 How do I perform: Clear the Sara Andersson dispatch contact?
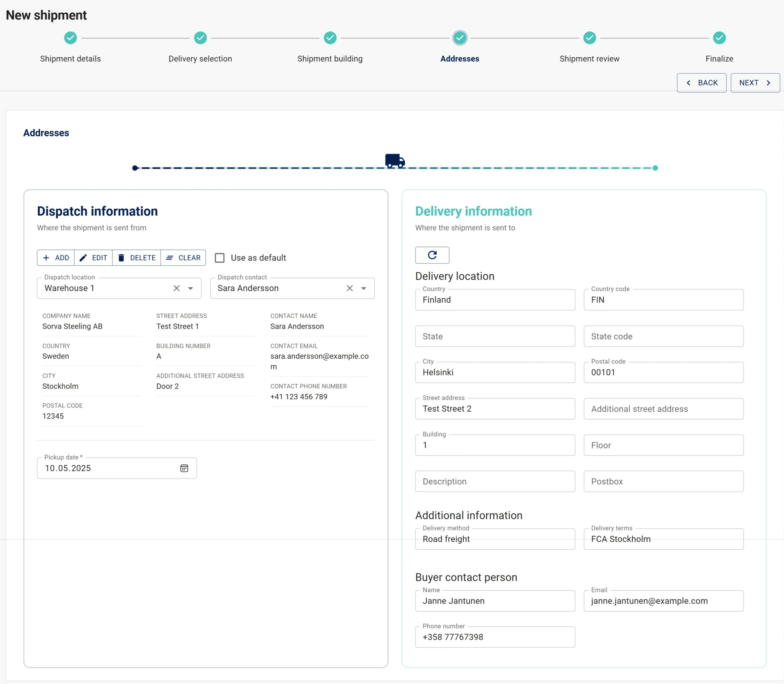point(349,288)
